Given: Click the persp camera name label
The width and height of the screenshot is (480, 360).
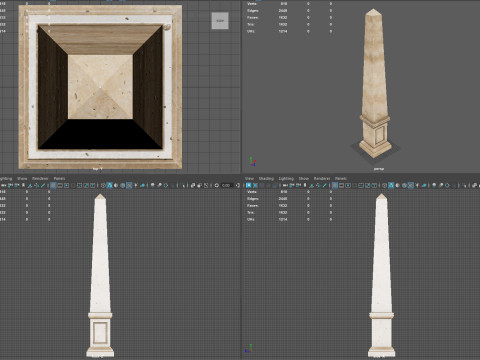Looking at the screenshot, I should click(379, 169).
